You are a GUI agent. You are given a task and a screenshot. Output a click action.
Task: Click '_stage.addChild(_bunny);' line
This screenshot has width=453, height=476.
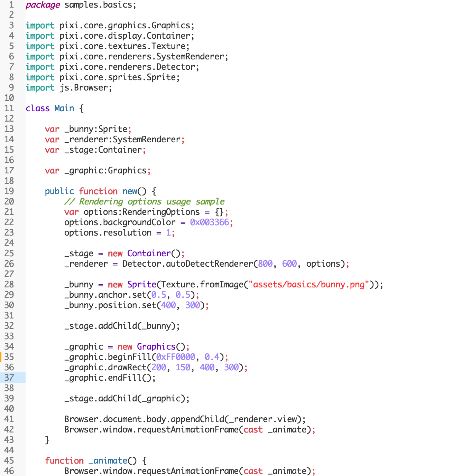pyautogui.click(x=122, y=326)
